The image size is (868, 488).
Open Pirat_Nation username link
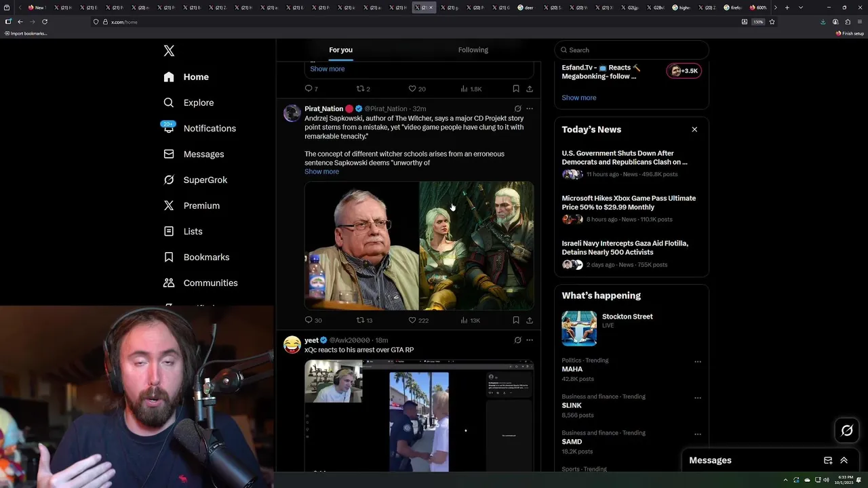(x=323, y=109)
